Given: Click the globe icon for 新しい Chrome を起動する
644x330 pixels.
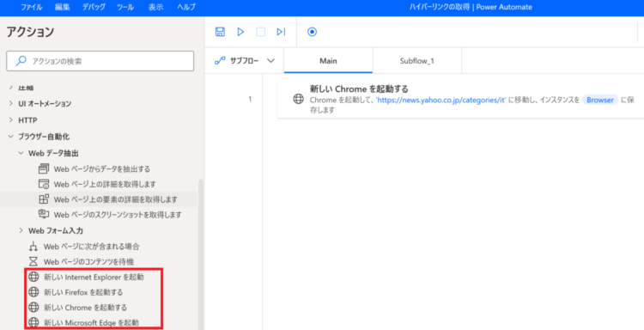Looking at the screenshot, I should click(33, 307).
